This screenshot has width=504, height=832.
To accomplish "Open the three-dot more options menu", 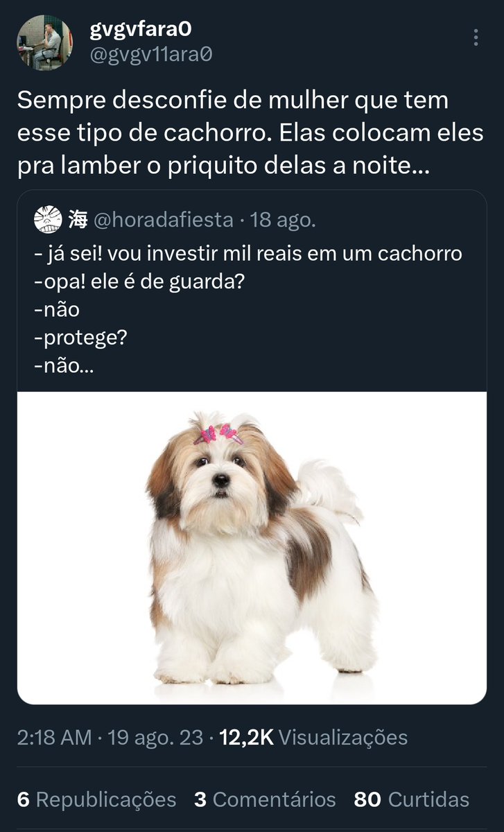I will click(476, 37).
